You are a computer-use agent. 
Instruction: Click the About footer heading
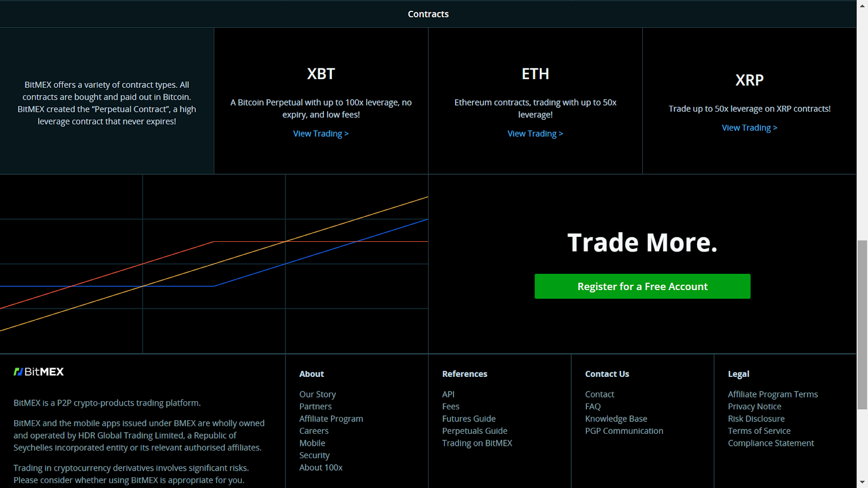pyautogui.click(x=312, y=374)
